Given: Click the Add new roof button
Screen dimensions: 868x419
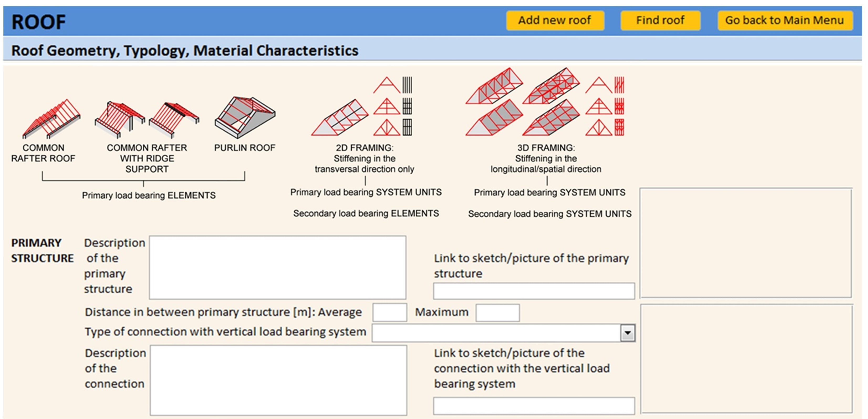Looking at the screenshot, I should 555,21.
